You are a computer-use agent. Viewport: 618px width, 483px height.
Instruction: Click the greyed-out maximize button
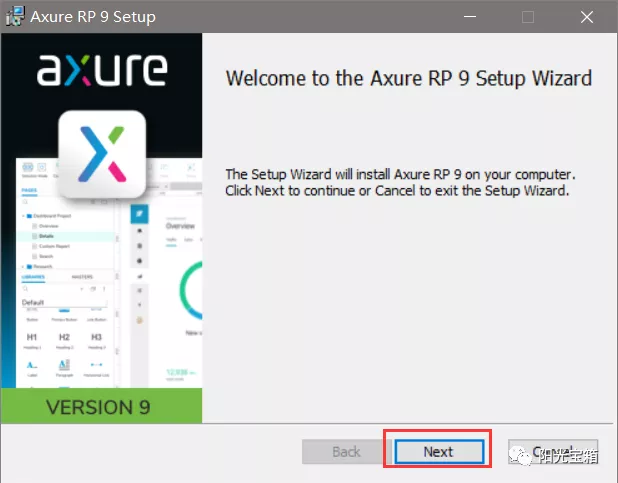click(x=528, y=17)
